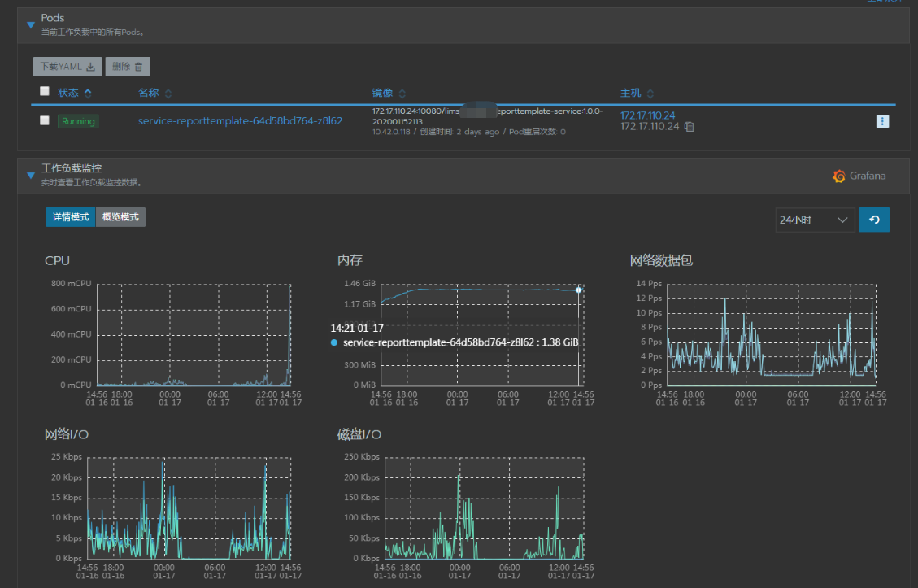Sort by host column arrows
The width and height of the screenshot is (918, 588).
pyautogui.click(x=650, y=93)
